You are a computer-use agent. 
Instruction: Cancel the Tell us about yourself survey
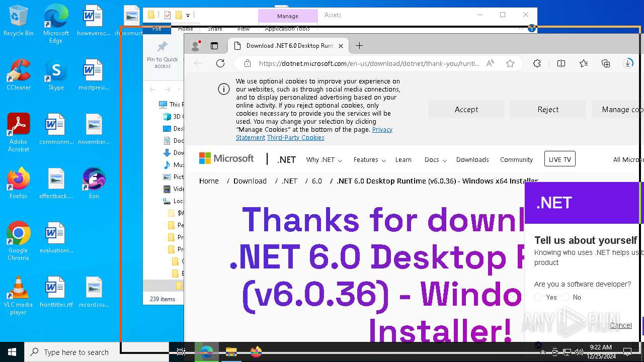(x=620, y=325)
